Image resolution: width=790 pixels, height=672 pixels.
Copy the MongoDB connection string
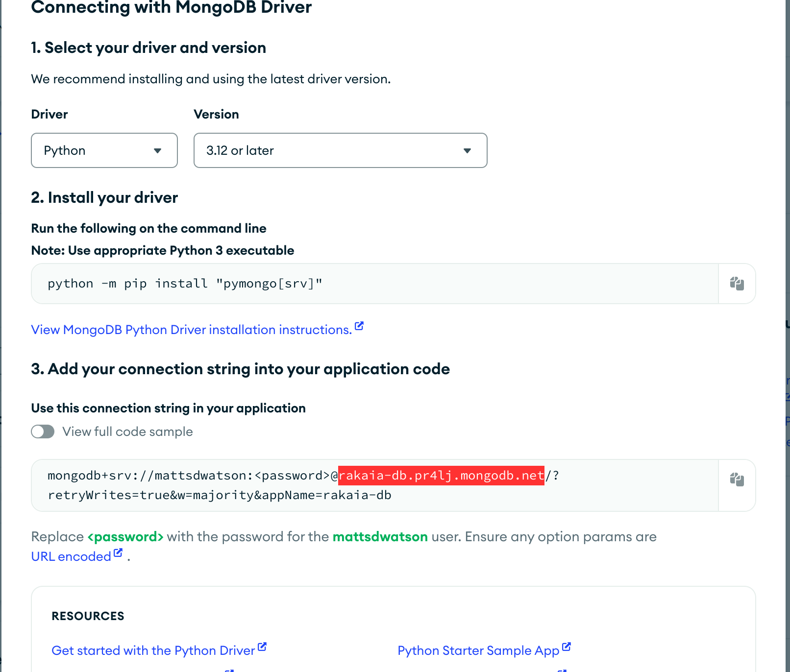coord(737,480)
